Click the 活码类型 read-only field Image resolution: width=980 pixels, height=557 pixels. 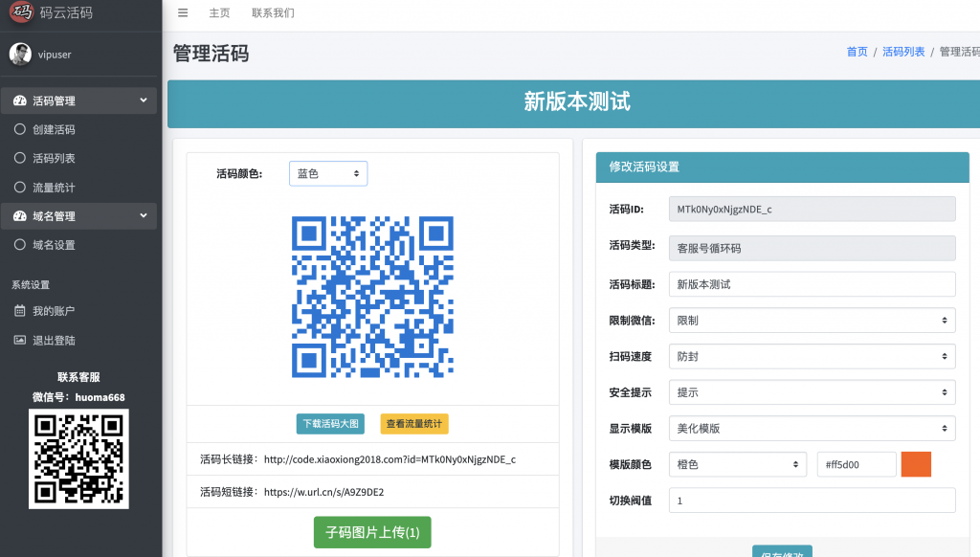[812, 248]
